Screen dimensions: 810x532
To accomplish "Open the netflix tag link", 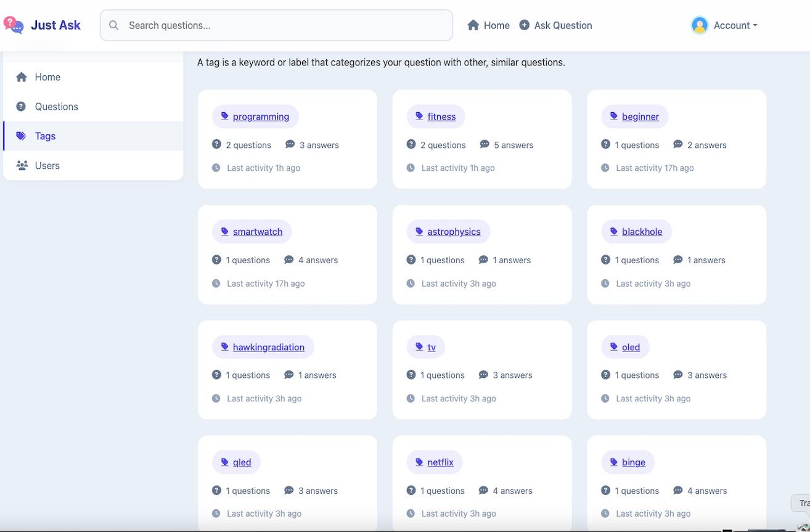I will 440,462.
